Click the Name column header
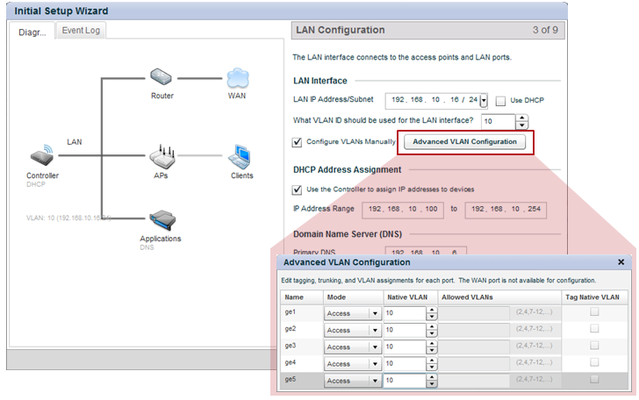639x400 pixels. tap(302, 297)
